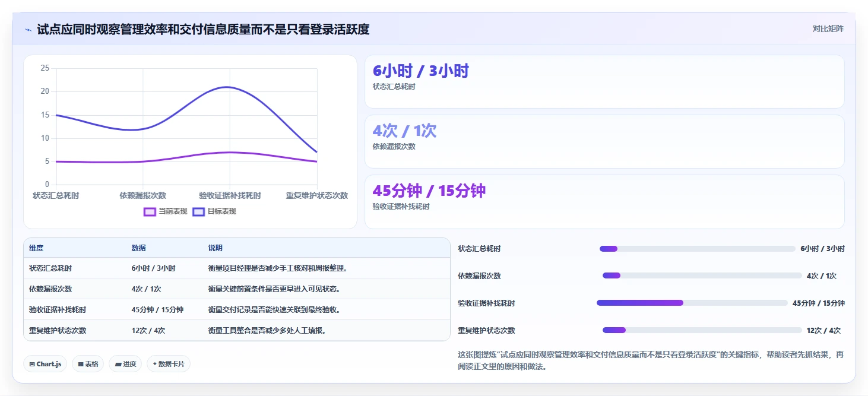Click the 表格 chip
Viewport: 868px width, 396px height.
[88, 364]
